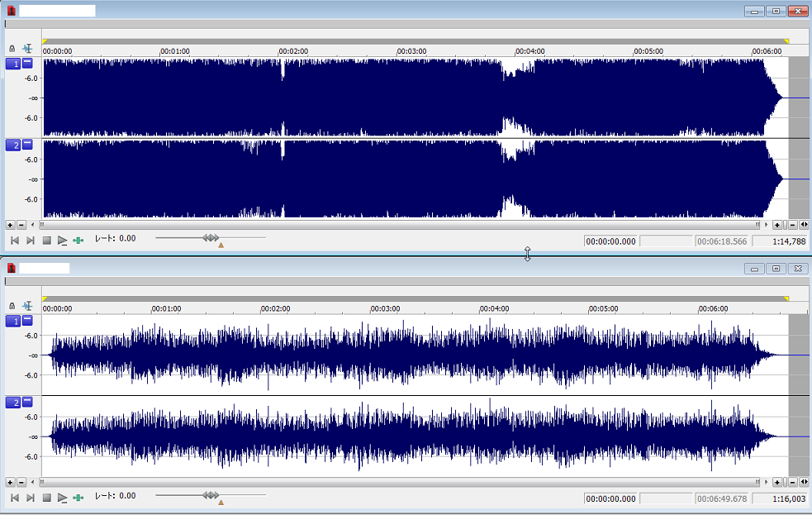Image resolution: width=812 pixels, height=515 pixels.
Task: Toggle channel 2 button in the upper window
Action: point(13,145)
